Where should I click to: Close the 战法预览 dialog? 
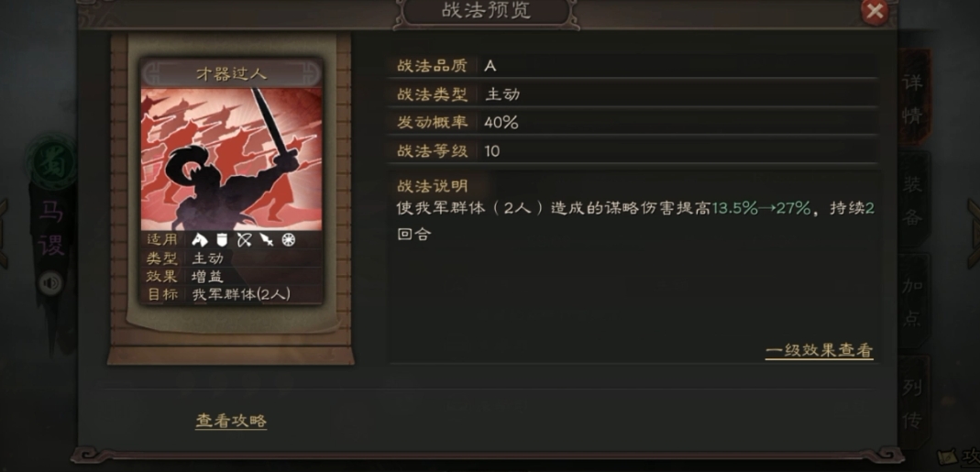click(875, 11)
